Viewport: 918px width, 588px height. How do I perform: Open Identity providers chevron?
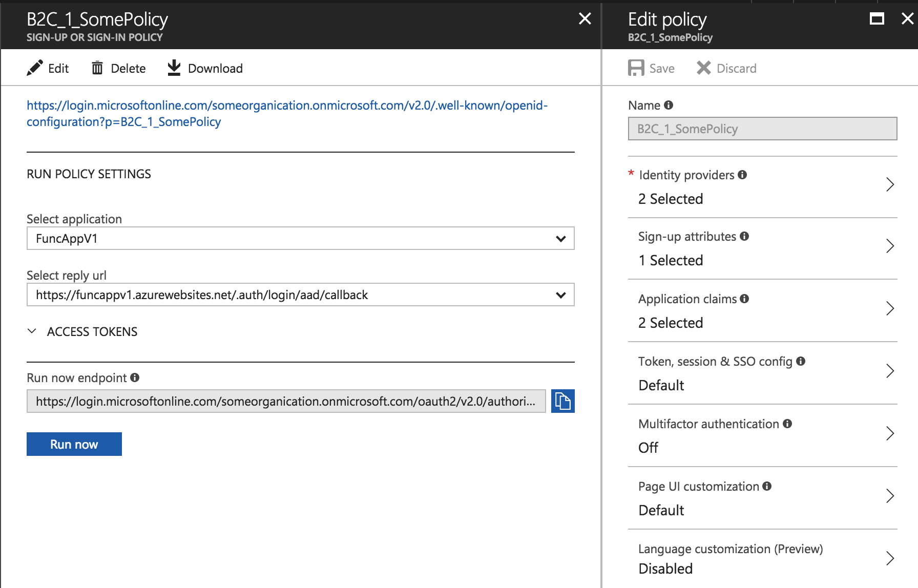pyautogui.click(x=890, y=184)
